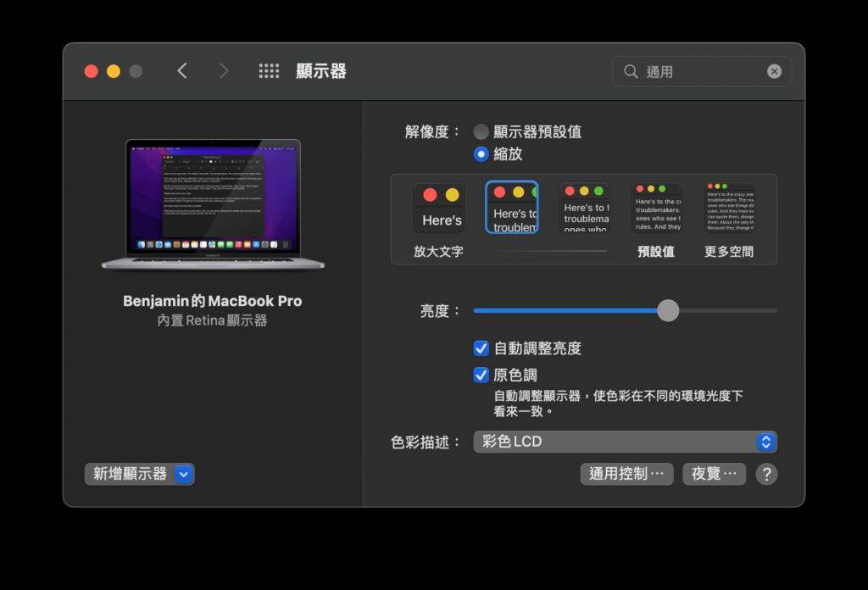
Task: Open the Show All Settings grid icon
Action: pyautogui.click(x=269, y=71)
